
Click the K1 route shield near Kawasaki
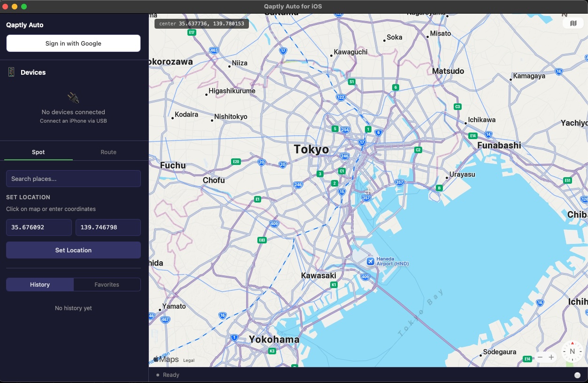(334, 285)
